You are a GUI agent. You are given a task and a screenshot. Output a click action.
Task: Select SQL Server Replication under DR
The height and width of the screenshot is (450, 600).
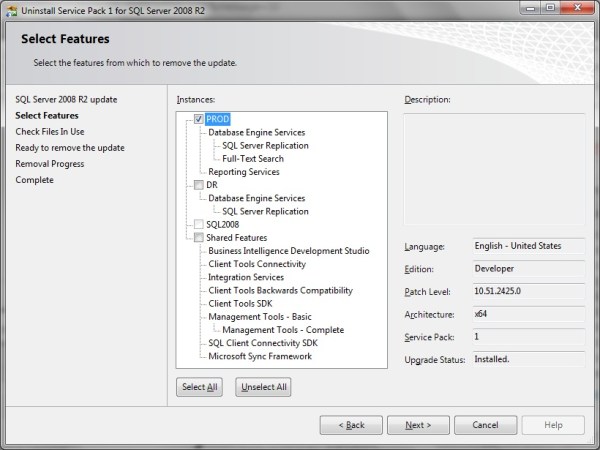[x=265, y=211]
